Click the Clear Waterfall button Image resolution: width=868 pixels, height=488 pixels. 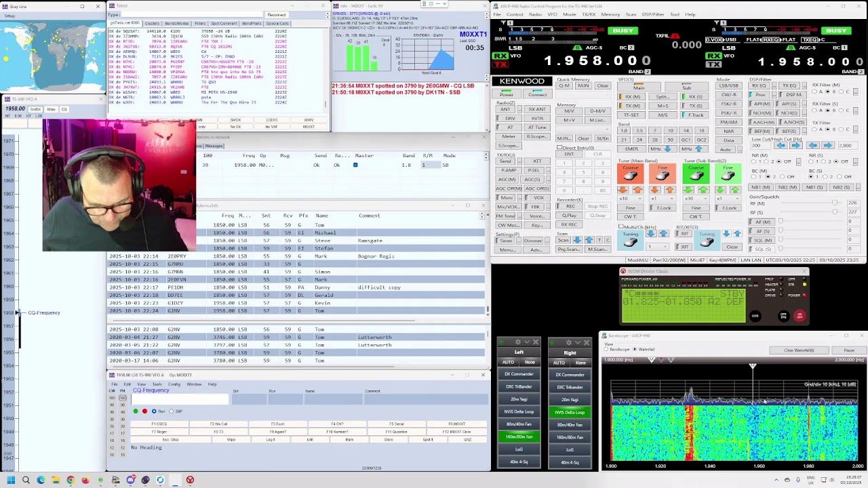(x=798, y=350)
